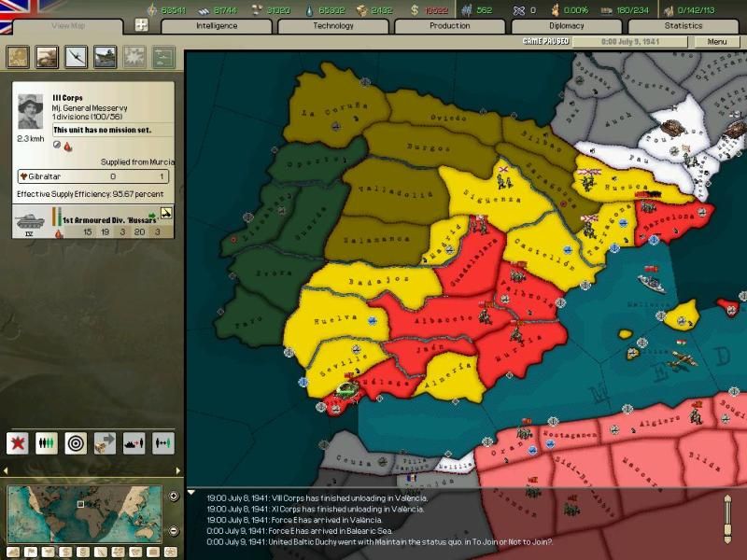
Task: Go to the Diplomacy tab
Action: [567, 26]
